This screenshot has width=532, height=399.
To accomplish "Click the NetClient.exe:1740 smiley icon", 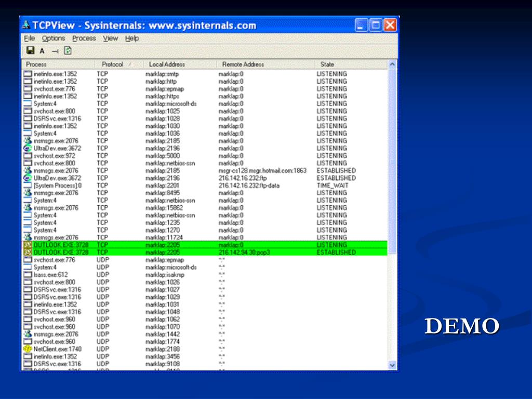I will 28,349.
